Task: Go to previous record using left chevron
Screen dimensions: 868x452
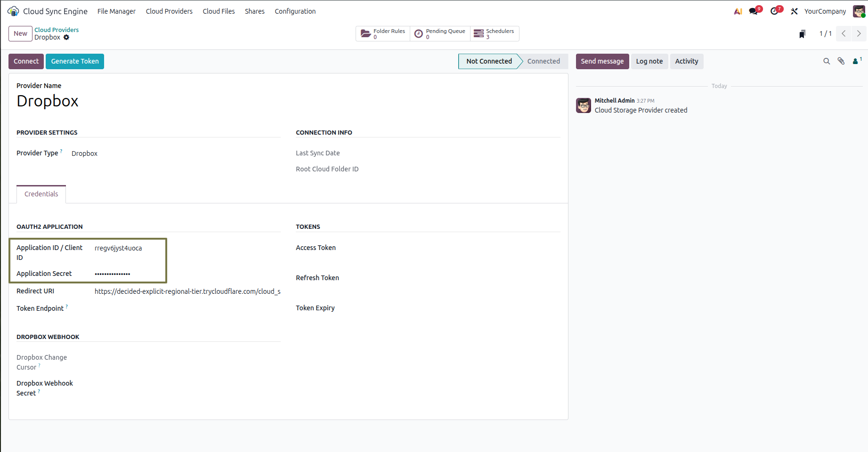Action: [x=844, y=33]
